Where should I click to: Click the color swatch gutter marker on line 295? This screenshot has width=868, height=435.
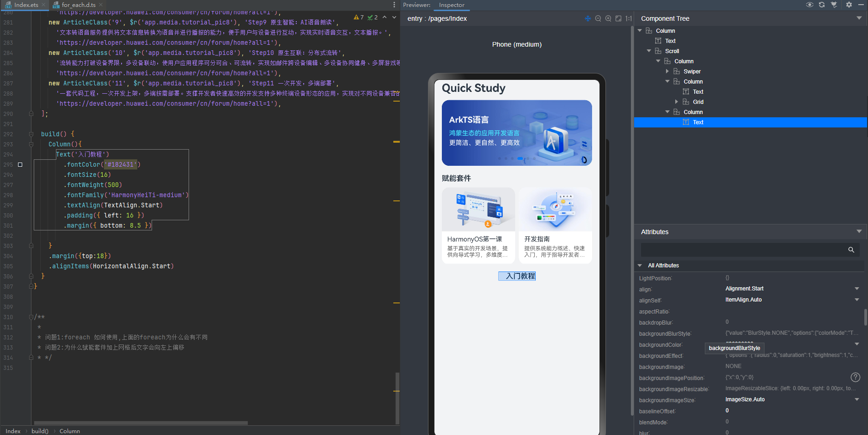click(x=20, y=164)
